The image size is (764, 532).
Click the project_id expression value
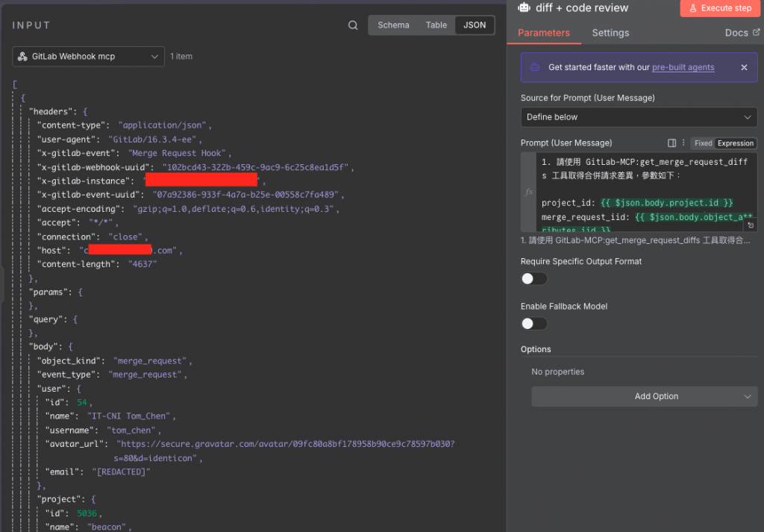pos(666,203)
